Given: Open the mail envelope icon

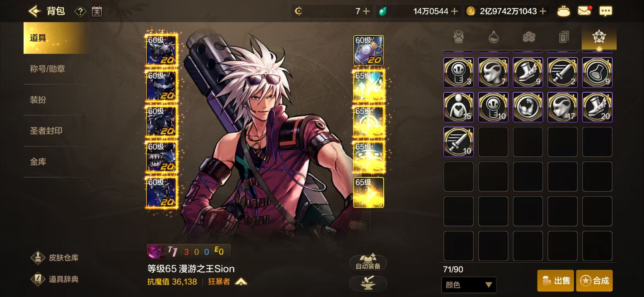Looking at the screenshot, I should [x=585, y=11].
